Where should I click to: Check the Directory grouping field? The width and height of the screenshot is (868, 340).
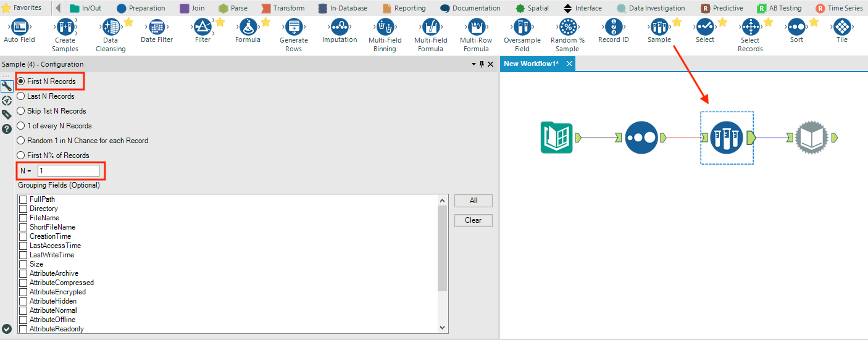click(23, 209)
